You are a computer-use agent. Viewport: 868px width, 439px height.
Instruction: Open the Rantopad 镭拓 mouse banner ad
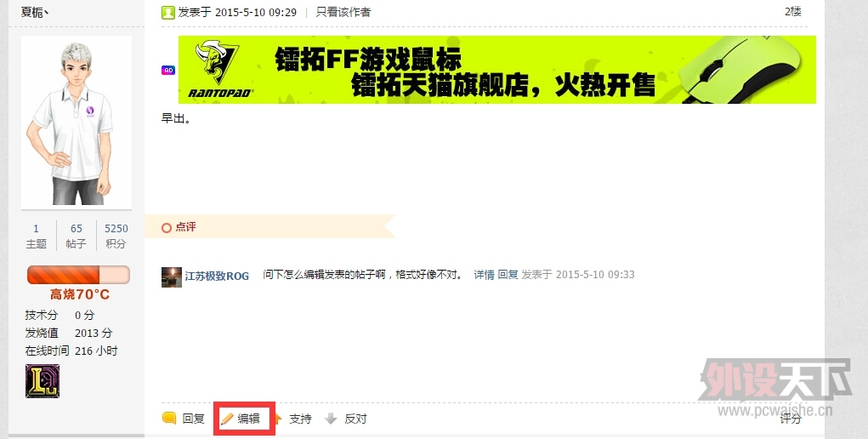497,70
